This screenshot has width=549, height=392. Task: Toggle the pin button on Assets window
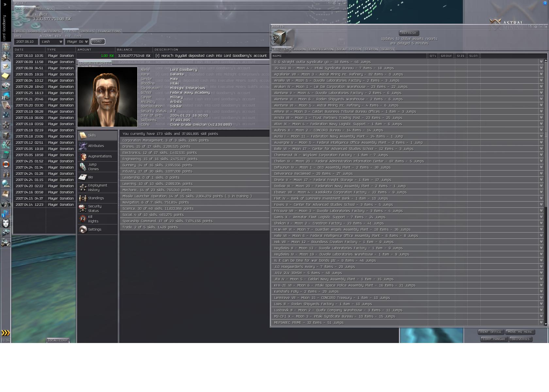click(536, 26)
